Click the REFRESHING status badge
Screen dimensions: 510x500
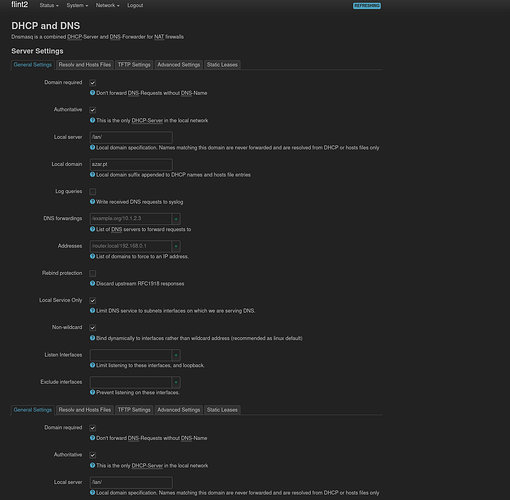[367, 6]
